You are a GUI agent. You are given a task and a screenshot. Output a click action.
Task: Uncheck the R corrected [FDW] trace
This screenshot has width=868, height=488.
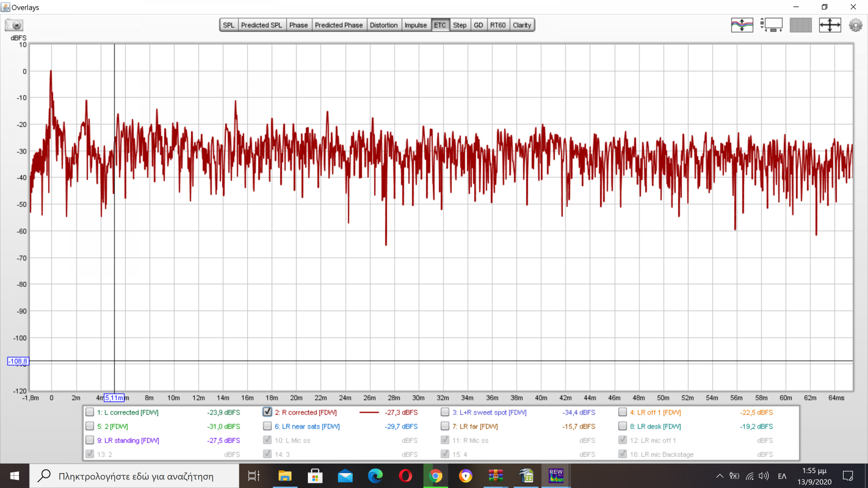pyautogui.click(x=268, y=412)
